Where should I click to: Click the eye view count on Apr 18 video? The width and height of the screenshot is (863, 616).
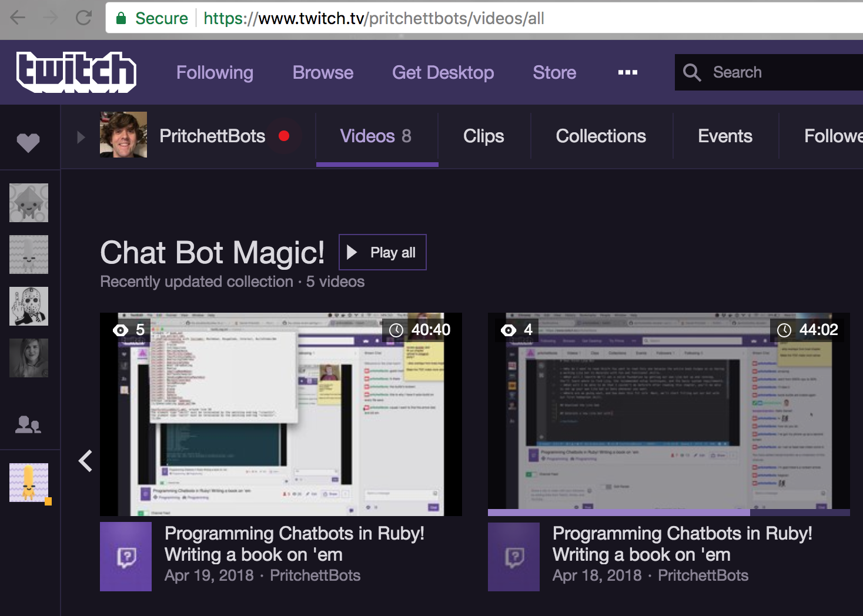coord(517,330)
